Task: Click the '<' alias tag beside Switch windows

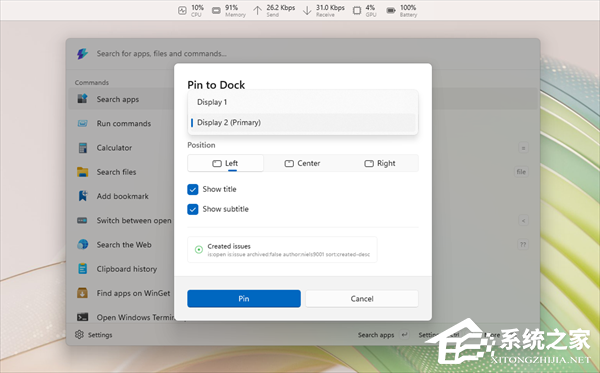Action: [523, 220]
